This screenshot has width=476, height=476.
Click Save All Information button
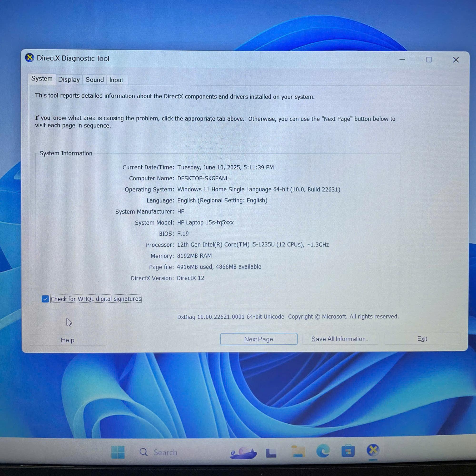point(341,339)
